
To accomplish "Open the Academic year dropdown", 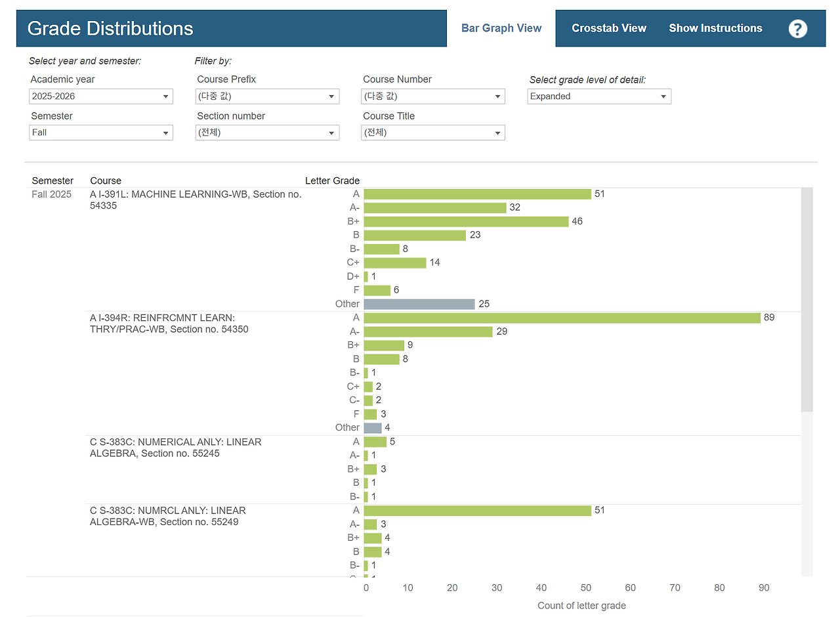I will 101,96.
